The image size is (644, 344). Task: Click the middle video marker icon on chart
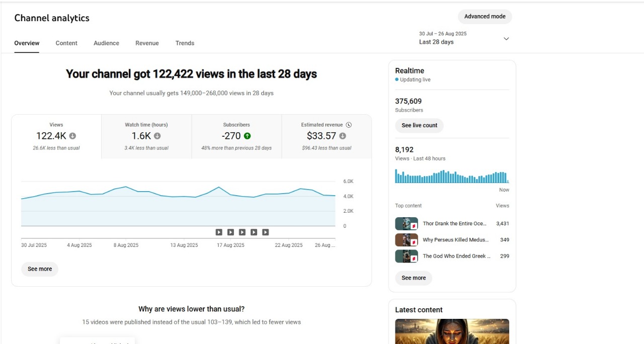click(242, 232)
